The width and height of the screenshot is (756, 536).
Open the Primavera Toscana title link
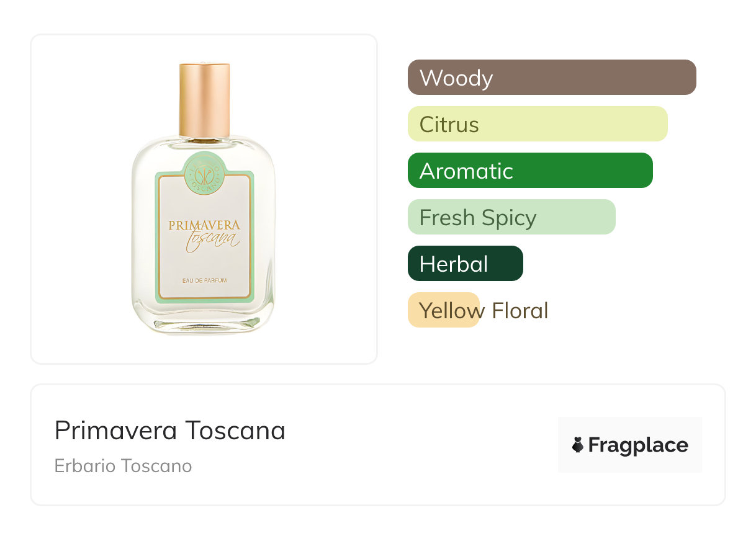click(x=169, y=430)
